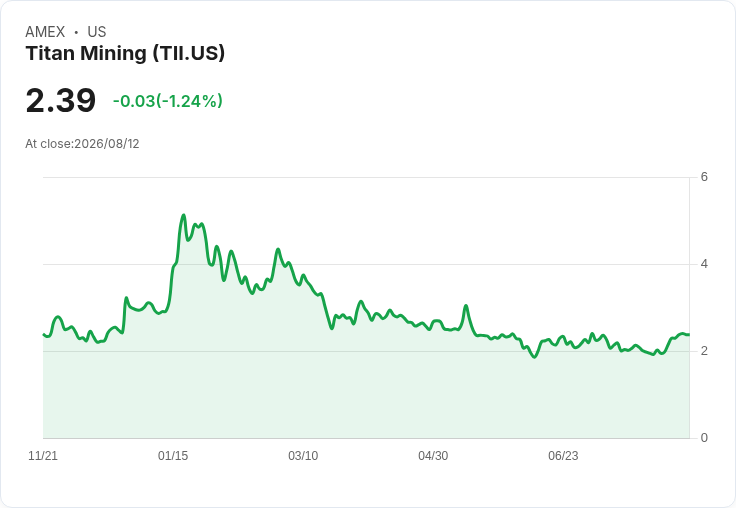Click the 04/30 date axis label

pyautogui.click(x=433, y=456)
